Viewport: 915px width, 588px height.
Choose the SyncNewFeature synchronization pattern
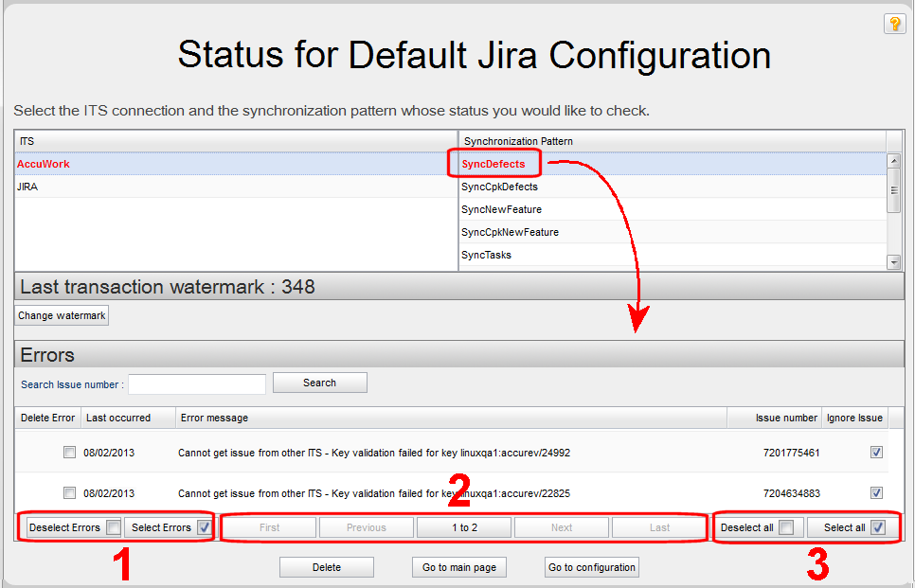tap(501, 209)
